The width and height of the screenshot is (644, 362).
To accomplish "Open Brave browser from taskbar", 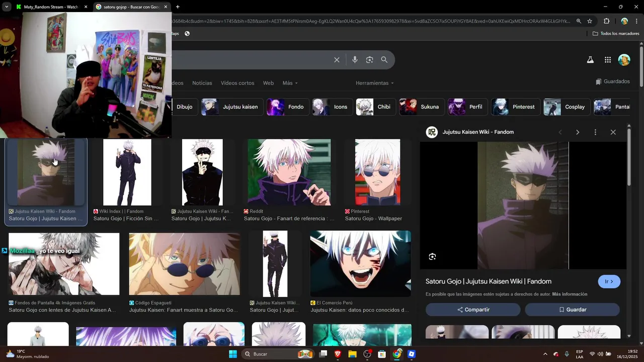I will click(x=338, y=354).
